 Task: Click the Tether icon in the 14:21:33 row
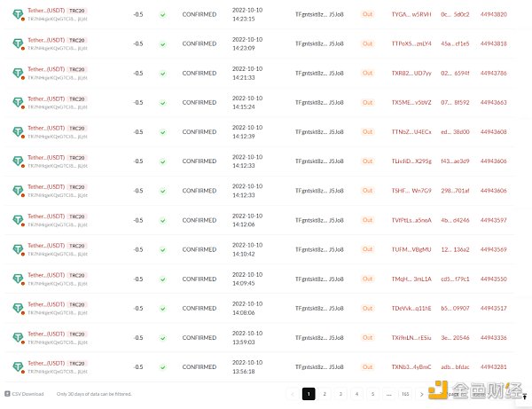click(x=18, y=73)
